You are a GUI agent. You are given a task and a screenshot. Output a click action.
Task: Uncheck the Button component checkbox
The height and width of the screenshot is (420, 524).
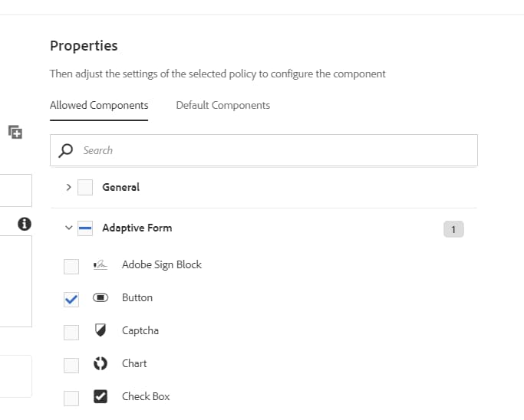71,299
